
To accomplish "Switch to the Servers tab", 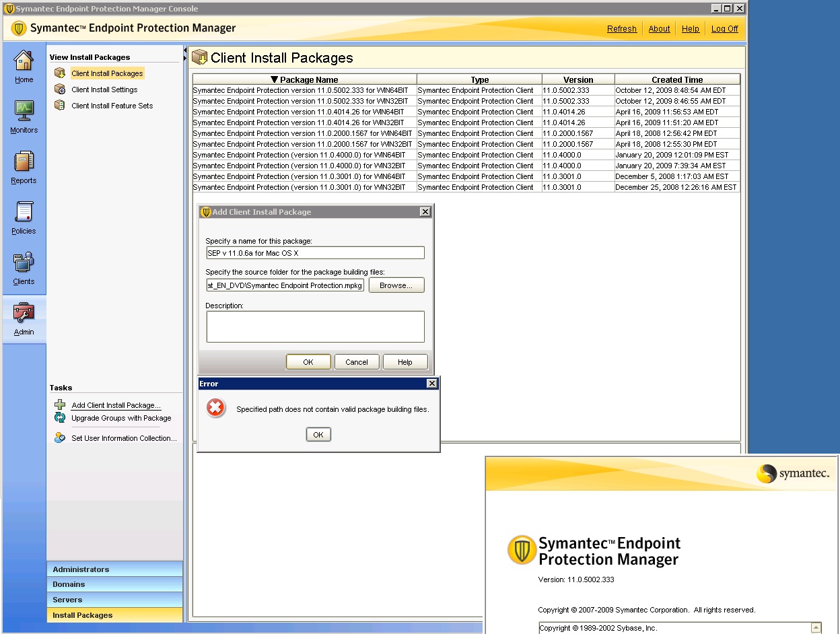I will [115, 600].
